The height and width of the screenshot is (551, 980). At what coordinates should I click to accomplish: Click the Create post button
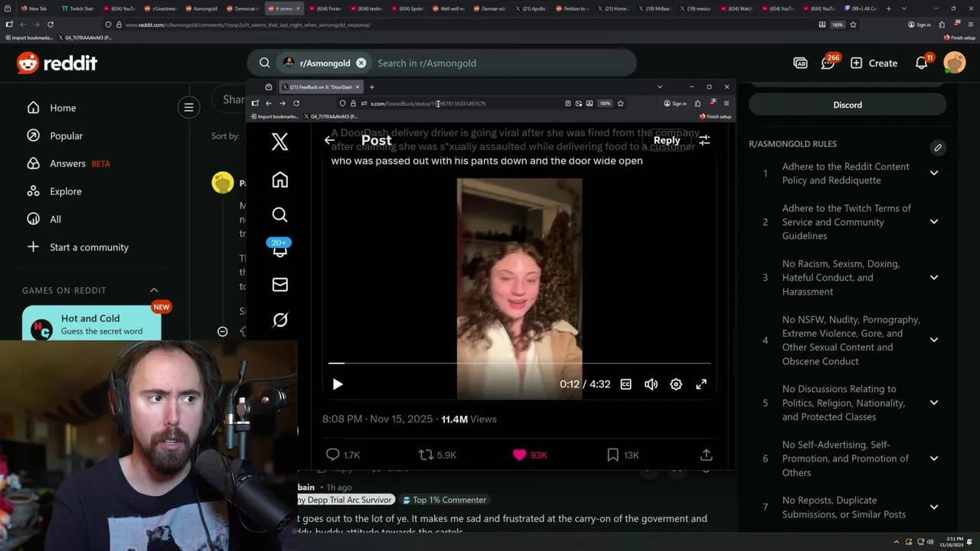coord(874,63)
